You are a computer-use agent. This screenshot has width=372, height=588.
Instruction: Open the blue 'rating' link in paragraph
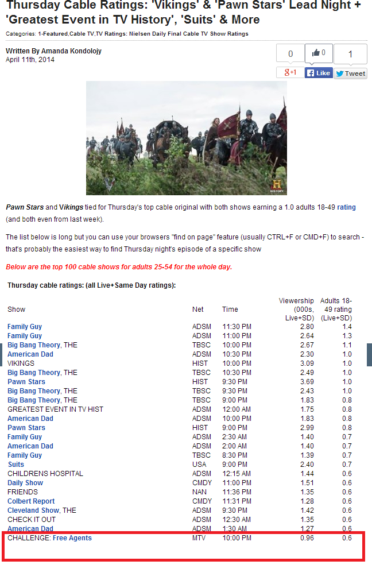coord(346,207)
